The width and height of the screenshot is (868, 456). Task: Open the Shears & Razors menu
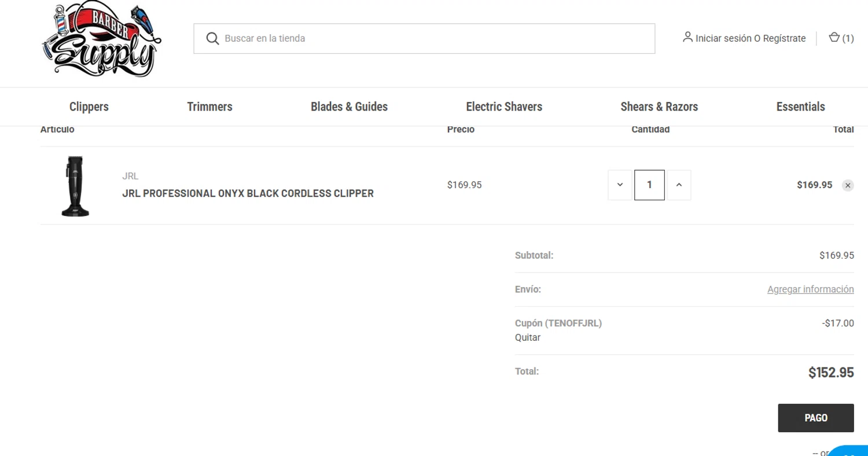pos(659,106)
